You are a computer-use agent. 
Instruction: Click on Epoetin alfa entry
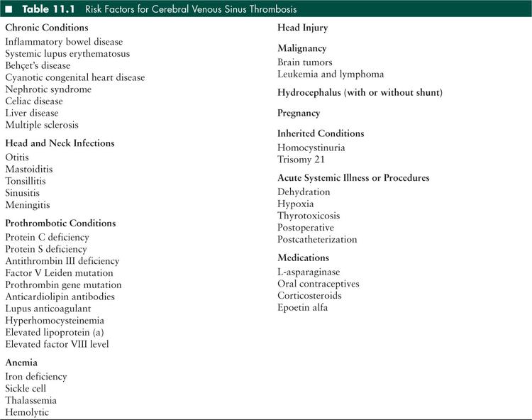302,308
